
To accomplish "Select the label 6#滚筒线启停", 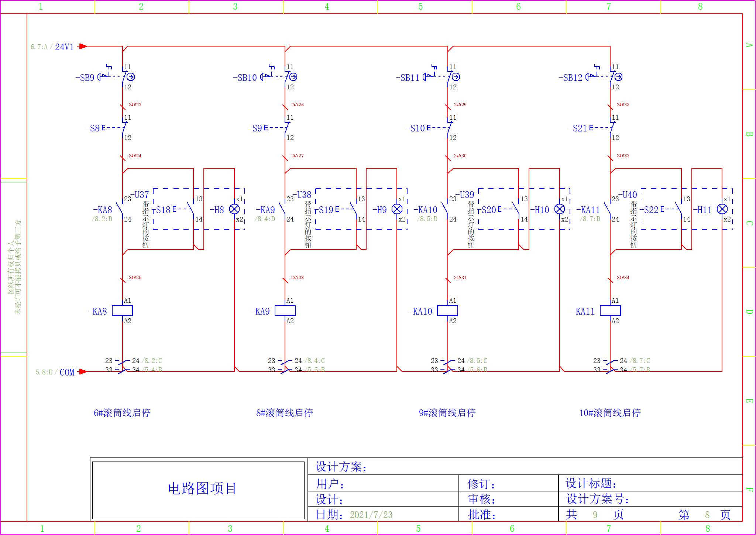I will 122,413.
